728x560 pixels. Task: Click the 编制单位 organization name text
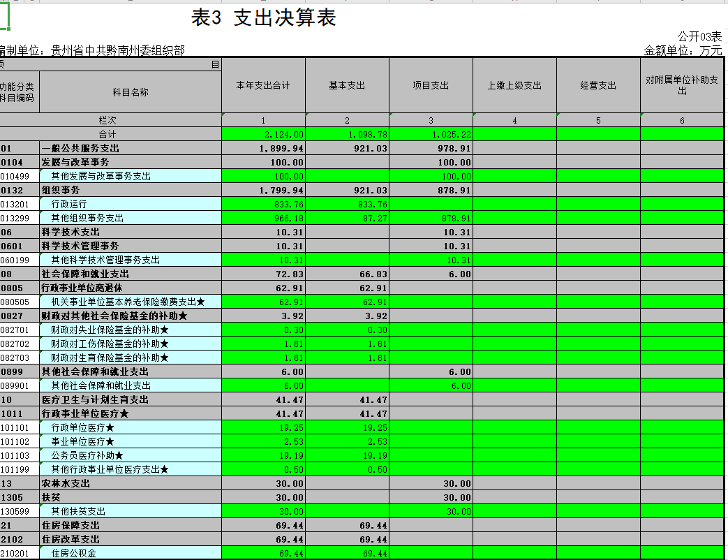click(93, 50)
